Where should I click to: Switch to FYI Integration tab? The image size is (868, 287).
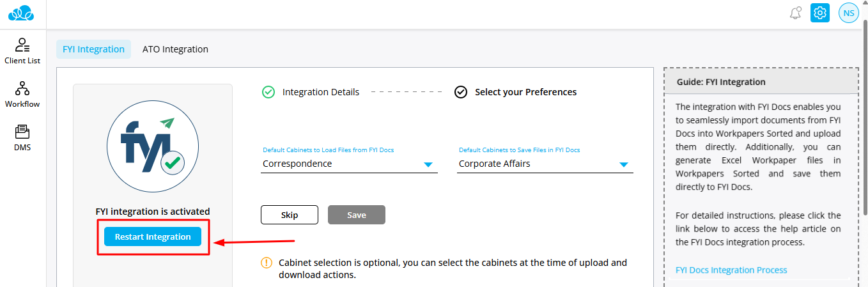[x=93, y=49]
